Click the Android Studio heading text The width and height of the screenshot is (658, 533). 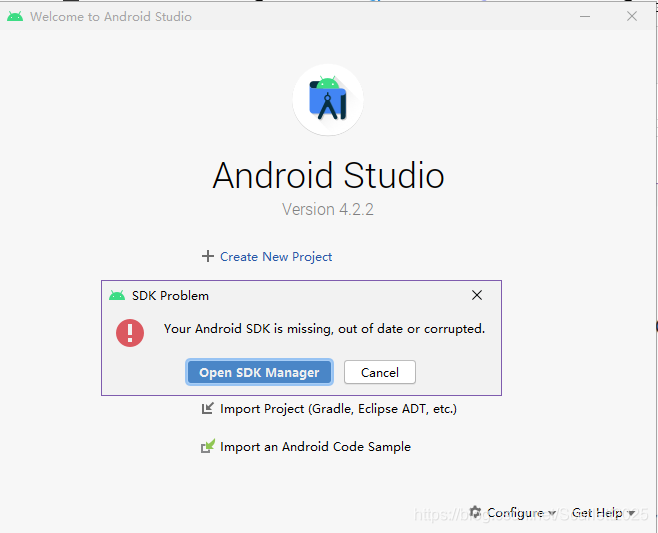[x=328, y=175]
